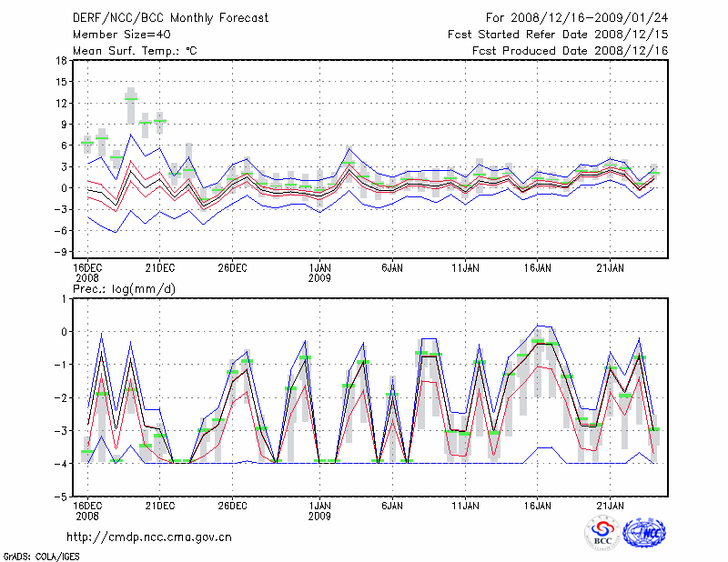Click the highest green temperature marker near 12°C
The width and height of the screenshot is (728, 562).
131,98
